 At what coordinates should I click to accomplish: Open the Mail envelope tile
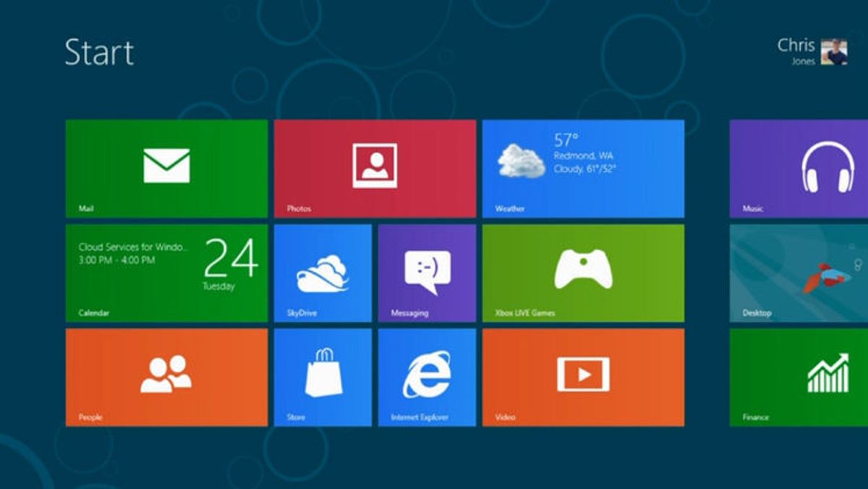166,168
